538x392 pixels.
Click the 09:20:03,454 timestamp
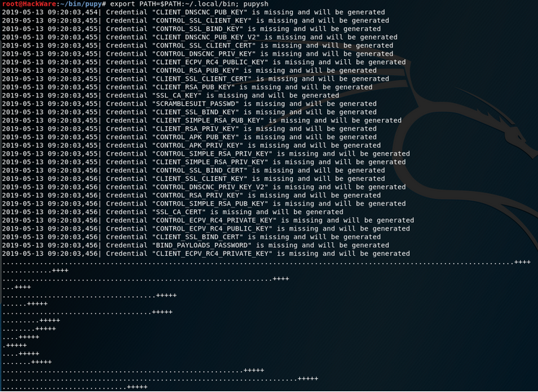[73, 12]
